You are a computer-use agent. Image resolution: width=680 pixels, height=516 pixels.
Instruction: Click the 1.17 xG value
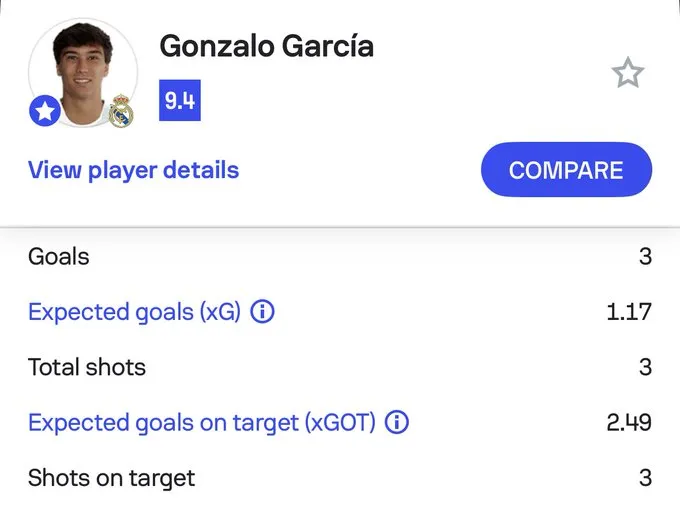pyautogui.click(x=629, y=312)
